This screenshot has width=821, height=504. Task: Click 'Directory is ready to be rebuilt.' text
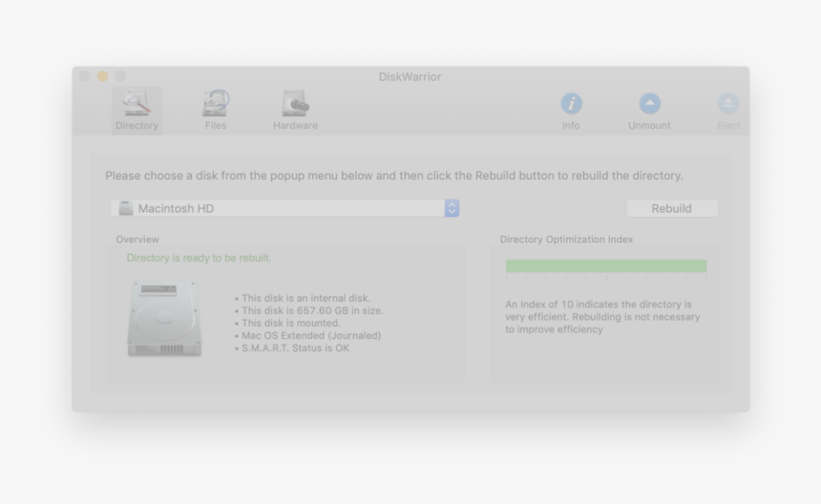[x=199, y=258]
